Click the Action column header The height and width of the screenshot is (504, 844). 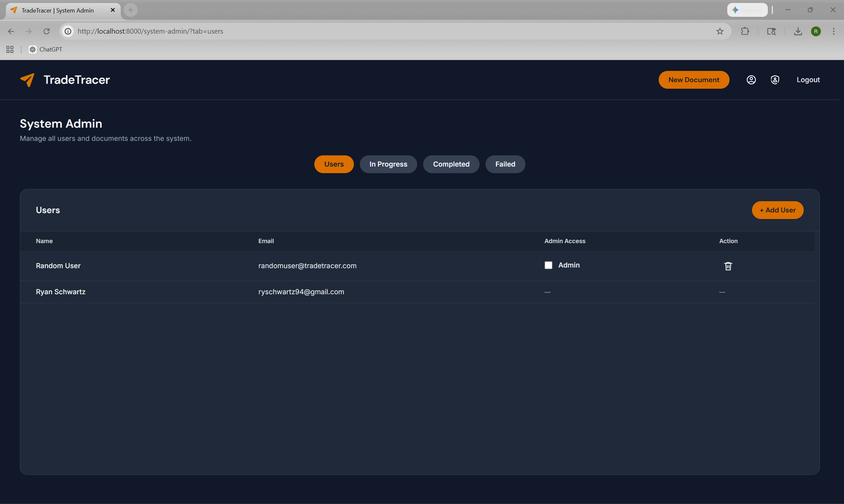tap(728, 241)
